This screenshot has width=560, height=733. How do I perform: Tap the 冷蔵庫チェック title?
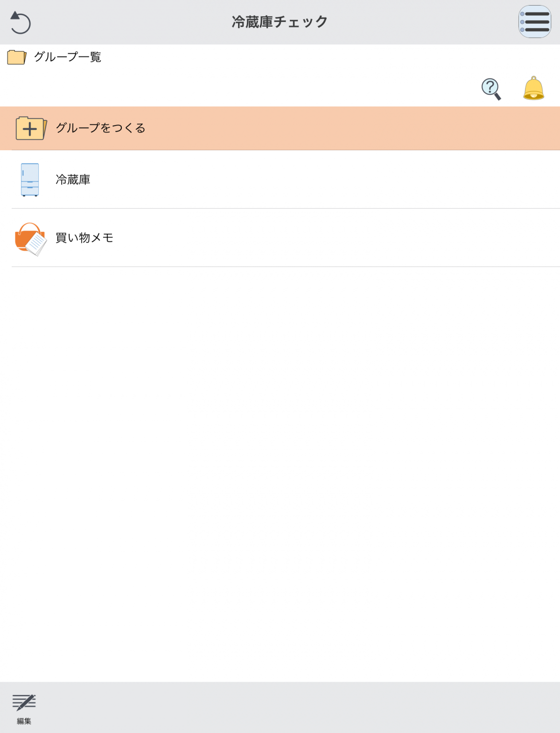(280, 22)
